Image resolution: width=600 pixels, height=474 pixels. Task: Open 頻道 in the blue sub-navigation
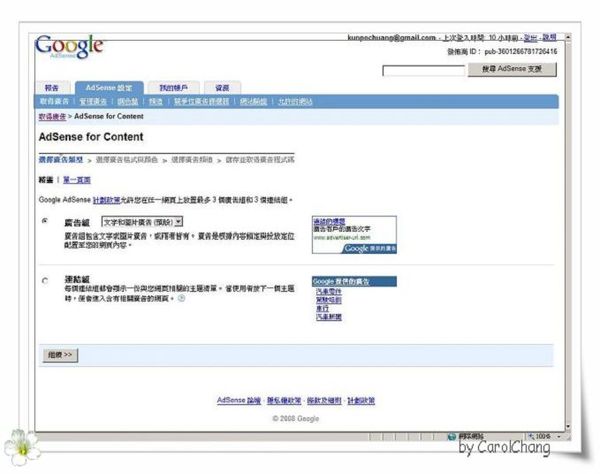click(x=156, y=101)
